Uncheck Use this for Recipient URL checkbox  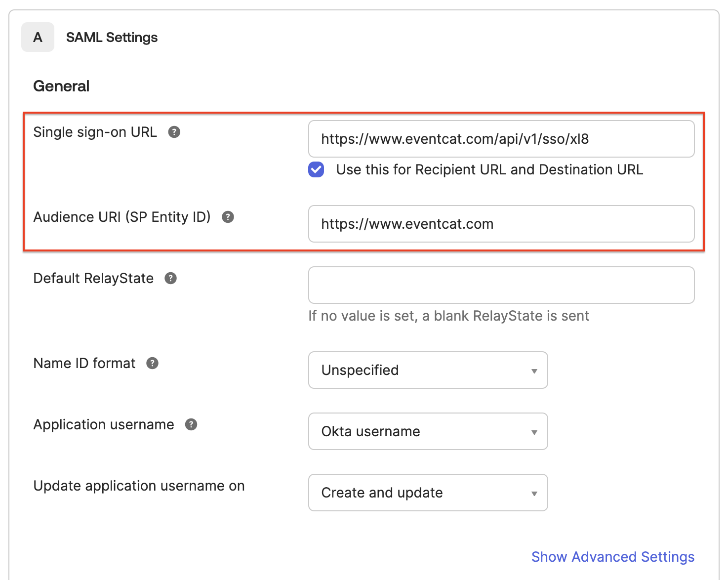pos(316,169)
